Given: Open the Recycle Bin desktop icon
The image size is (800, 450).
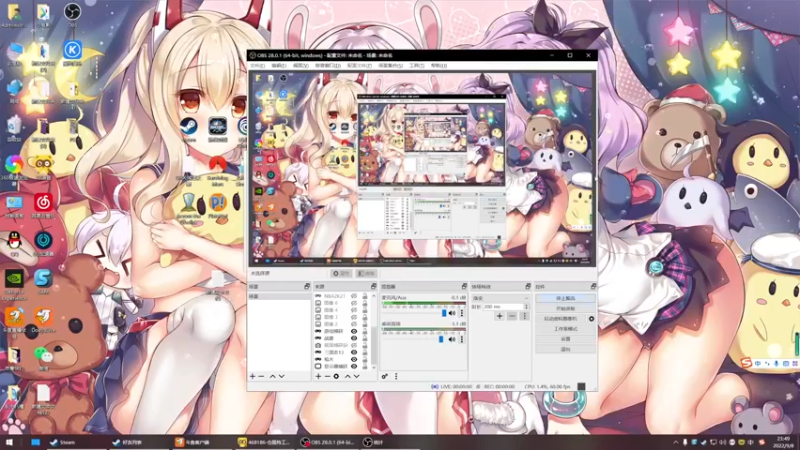Looking at the screenshot, I should [14, 126].
